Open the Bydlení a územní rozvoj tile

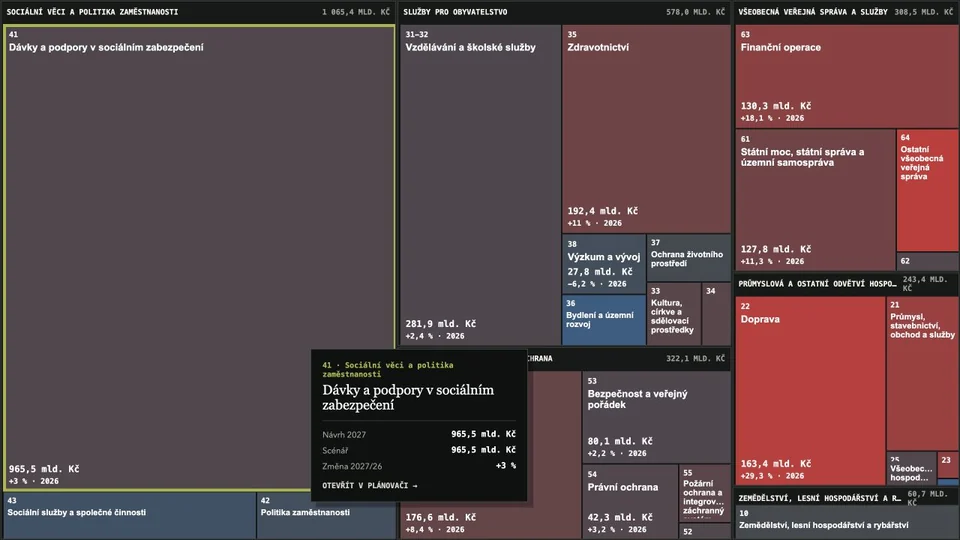click(604, 320)
